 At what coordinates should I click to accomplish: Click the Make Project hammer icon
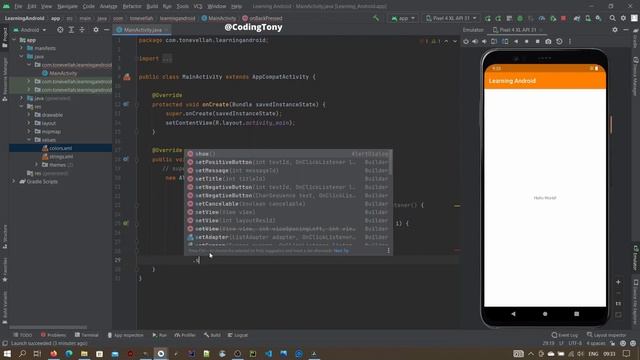coord(376,18)
